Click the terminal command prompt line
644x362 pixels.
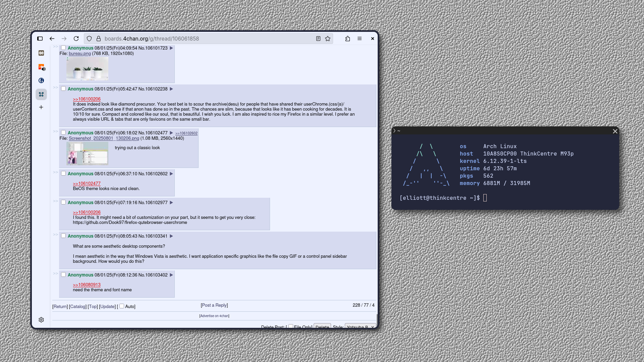click(443, 198)
